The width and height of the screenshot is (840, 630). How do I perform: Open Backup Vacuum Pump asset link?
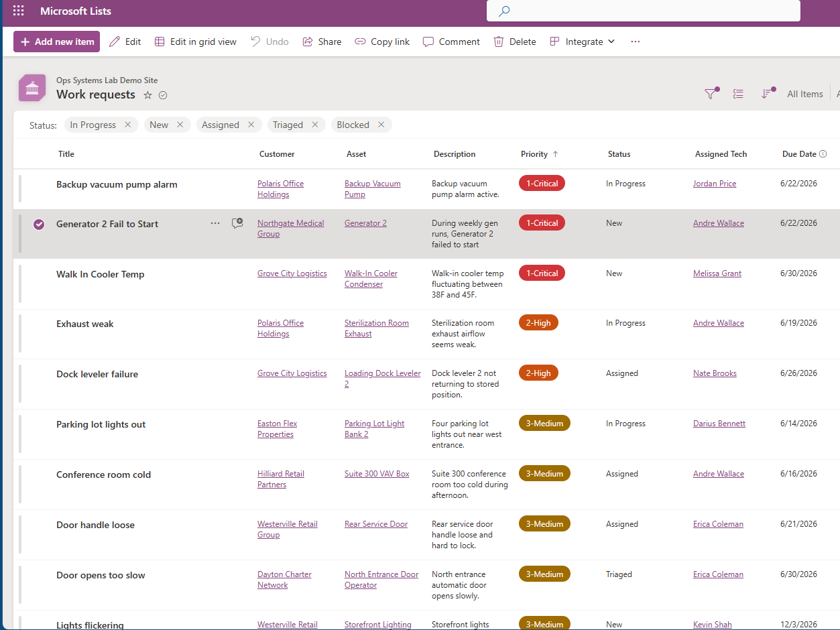tap(373, 189)
